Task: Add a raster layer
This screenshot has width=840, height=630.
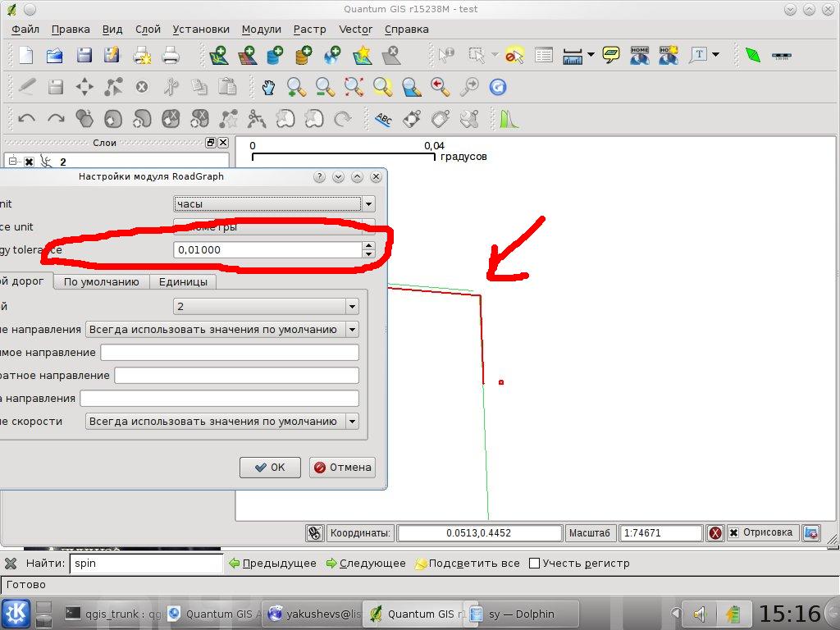Action: (x=247, y=55)
